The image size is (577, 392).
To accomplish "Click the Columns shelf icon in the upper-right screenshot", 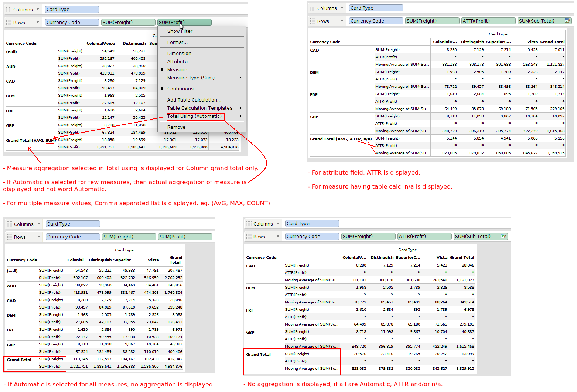I will click(313, 8).
